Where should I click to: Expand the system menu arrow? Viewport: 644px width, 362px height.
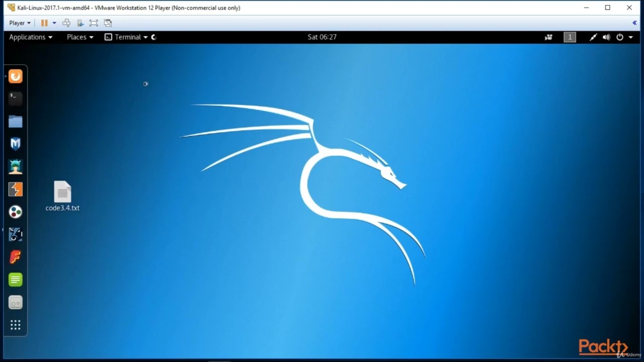coord(631,37)
